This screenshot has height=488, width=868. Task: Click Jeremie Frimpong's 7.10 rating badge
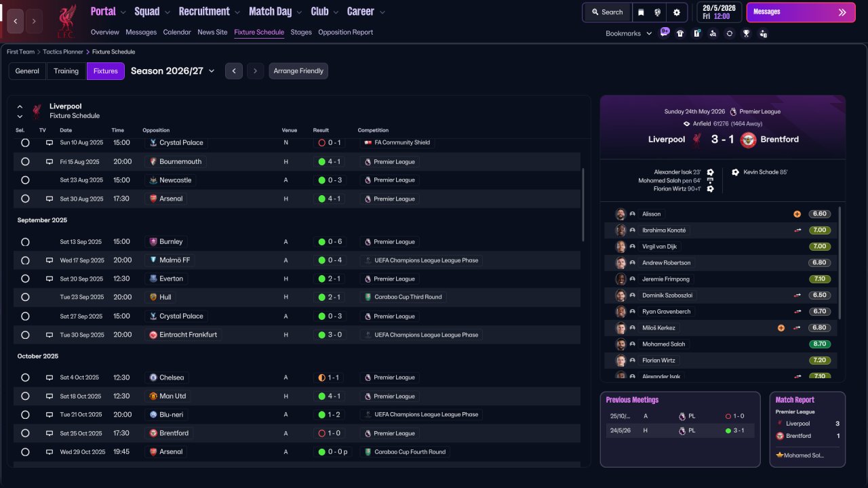click(x=819, y=279)
